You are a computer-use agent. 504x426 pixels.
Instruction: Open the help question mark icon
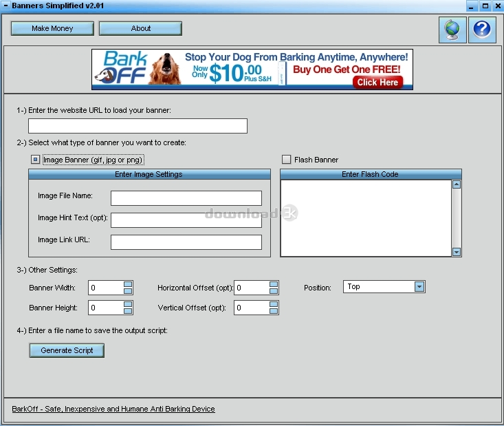pos(482,30)
